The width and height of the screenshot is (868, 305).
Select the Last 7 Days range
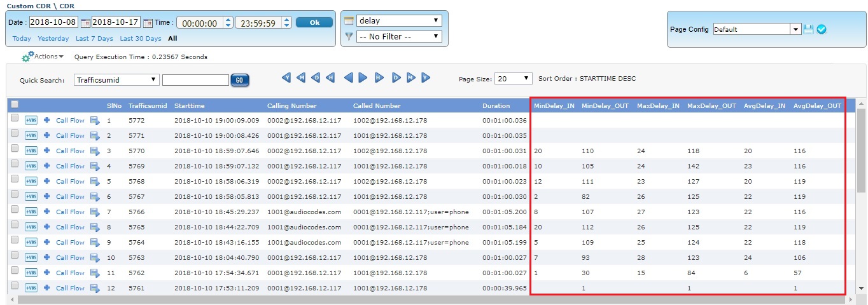pos(94,38)
